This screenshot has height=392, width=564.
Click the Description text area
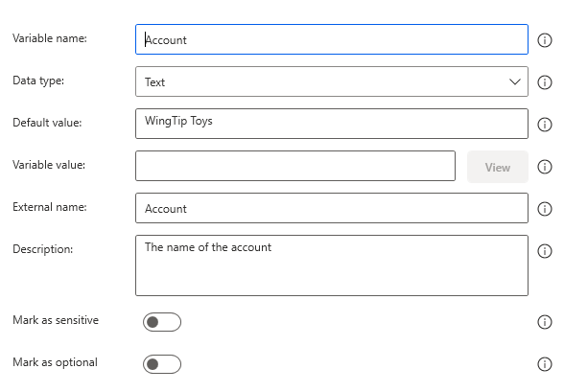tap(332, 265)
